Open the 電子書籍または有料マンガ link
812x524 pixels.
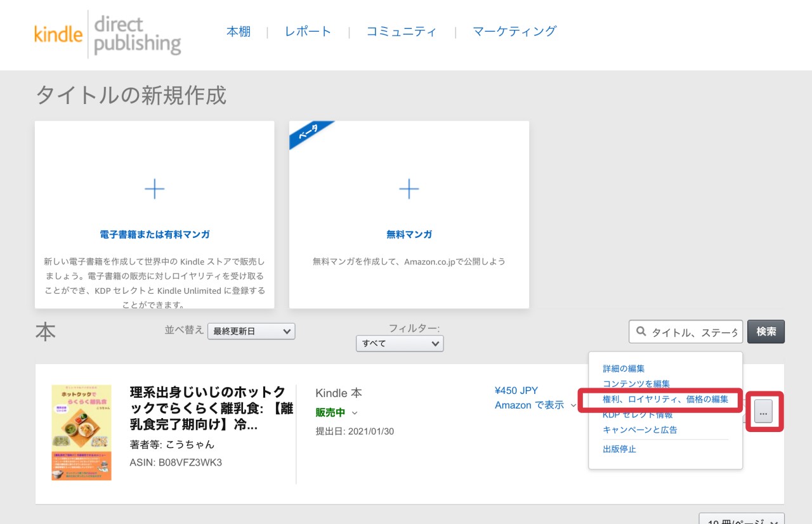click(155, 235)
